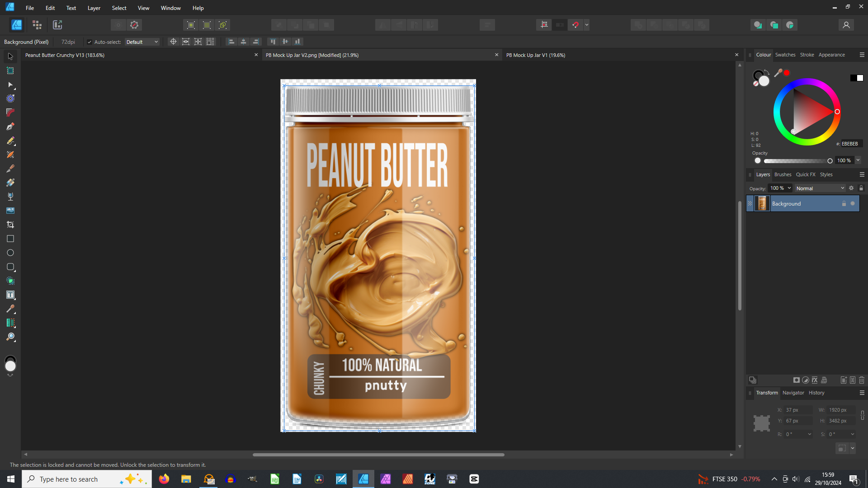Delete layer with trash icon
The image size is (868, 488).
pos(862,380)
